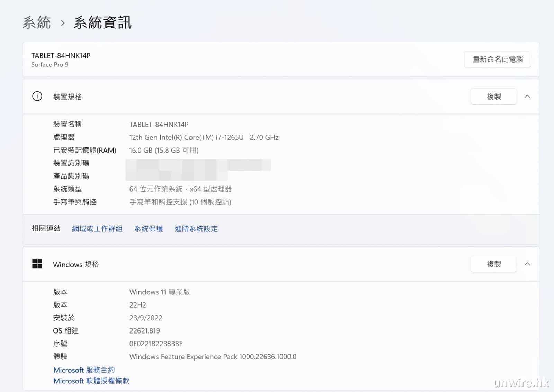Click the Windows logo icon
This screenshot has width=554, height=392.
coord(37,264)
